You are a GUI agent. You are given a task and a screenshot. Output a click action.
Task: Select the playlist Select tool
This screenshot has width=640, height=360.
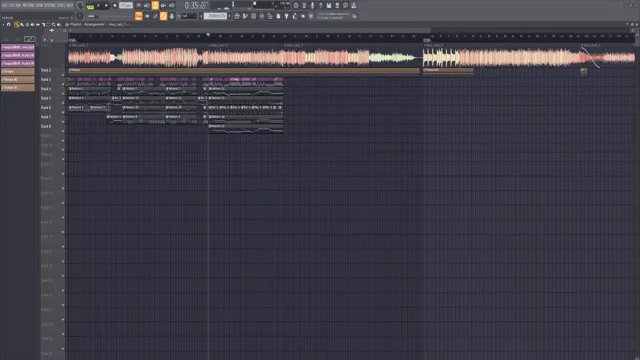click(48, 24)
